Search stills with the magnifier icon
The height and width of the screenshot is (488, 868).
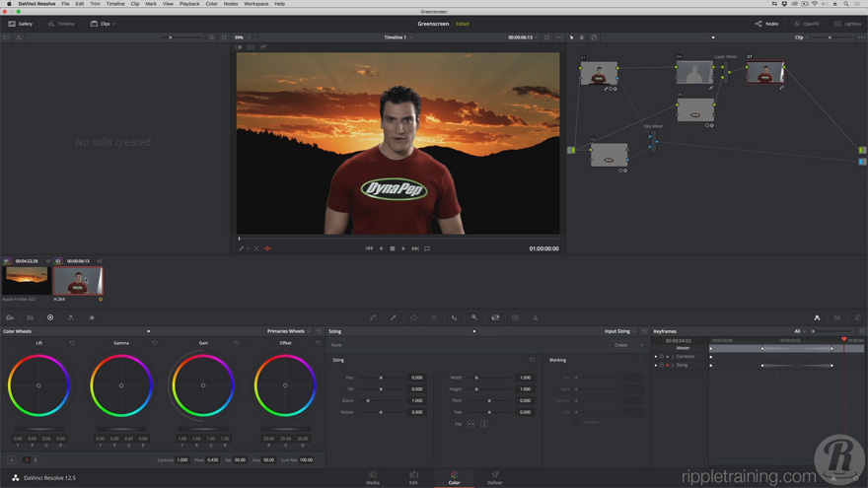pyautogui.click(x=211, y=37)
